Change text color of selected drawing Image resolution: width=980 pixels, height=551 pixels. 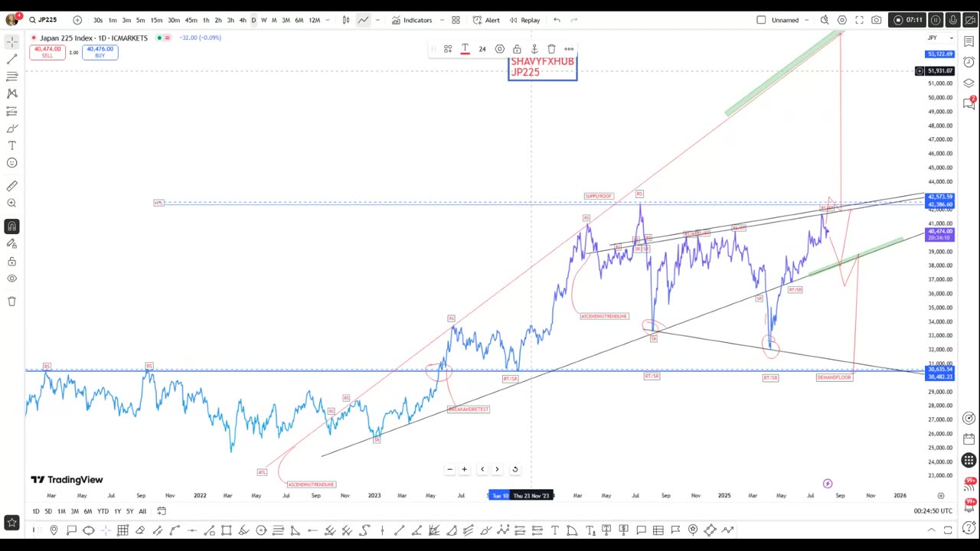(x=465, y=49)
